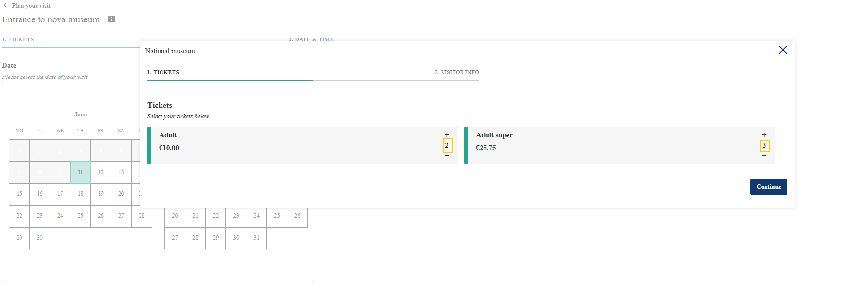This screenshot has height=287, width=868.
Task: Pick June 11 in the calendar
Action: (81, 172)
